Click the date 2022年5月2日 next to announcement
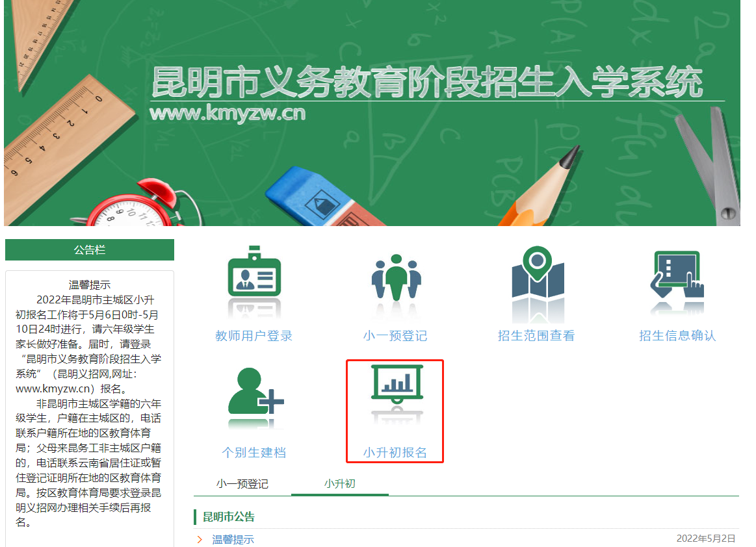 [704, 539]
